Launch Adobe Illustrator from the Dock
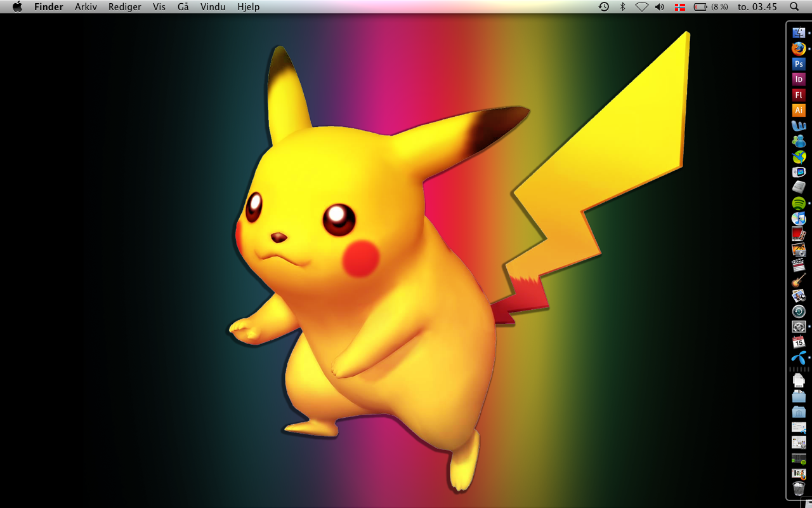812x508 pixels. pos(799,110)
